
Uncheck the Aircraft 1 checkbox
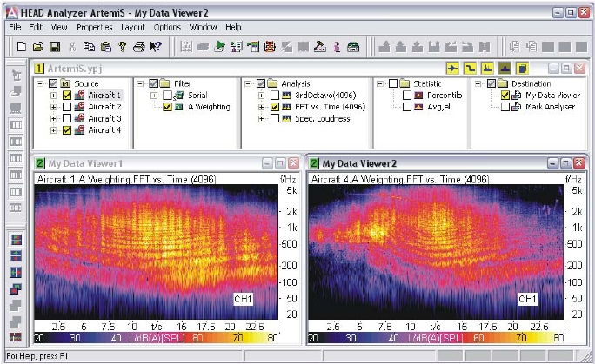[x=67, y=95]
